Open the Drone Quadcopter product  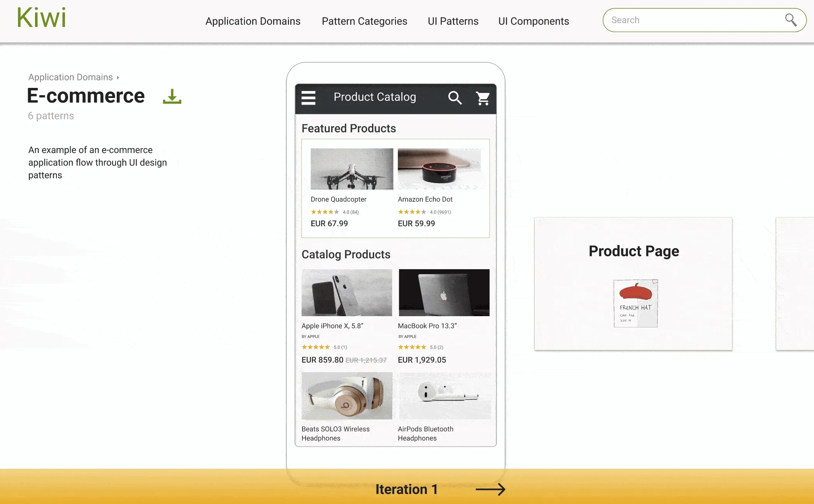tap(351, 168)
